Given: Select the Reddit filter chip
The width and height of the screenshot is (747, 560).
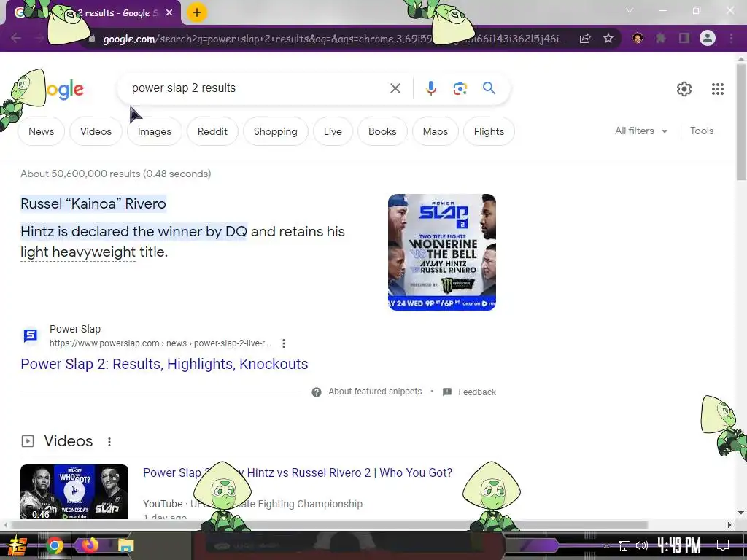Looking at the screenshot, I should coord(212,131).
